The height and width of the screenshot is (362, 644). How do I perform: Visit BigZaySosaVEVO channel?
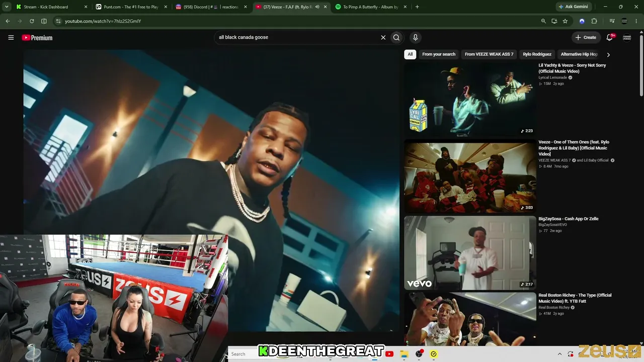point(552,225)
